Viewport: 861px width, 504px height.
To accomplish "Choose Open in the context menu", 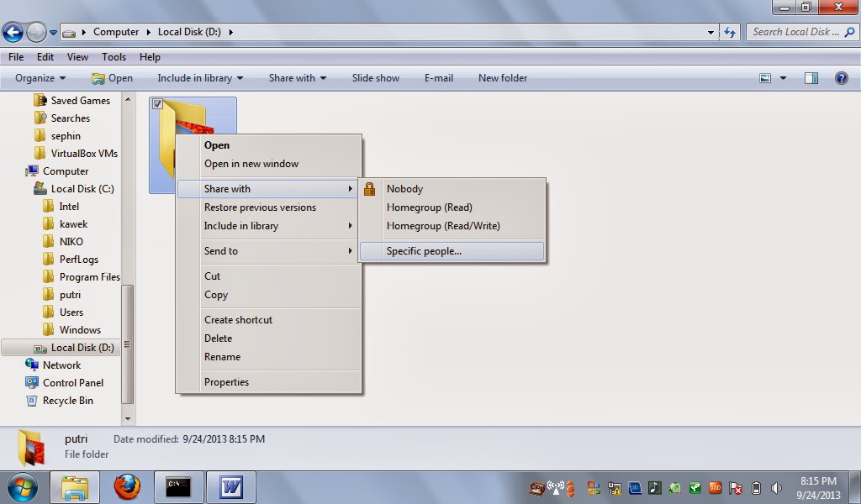I will (269, 144).
